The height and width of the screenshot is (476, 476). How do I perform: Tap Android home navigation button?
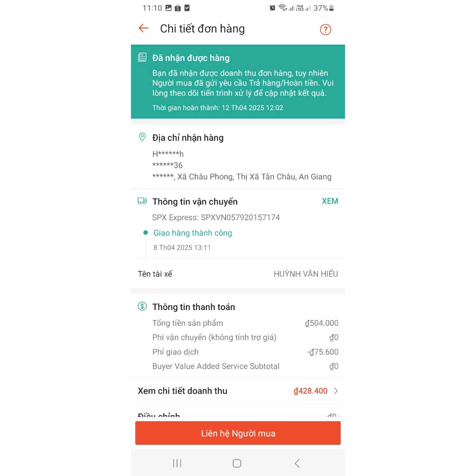[237, 463]
